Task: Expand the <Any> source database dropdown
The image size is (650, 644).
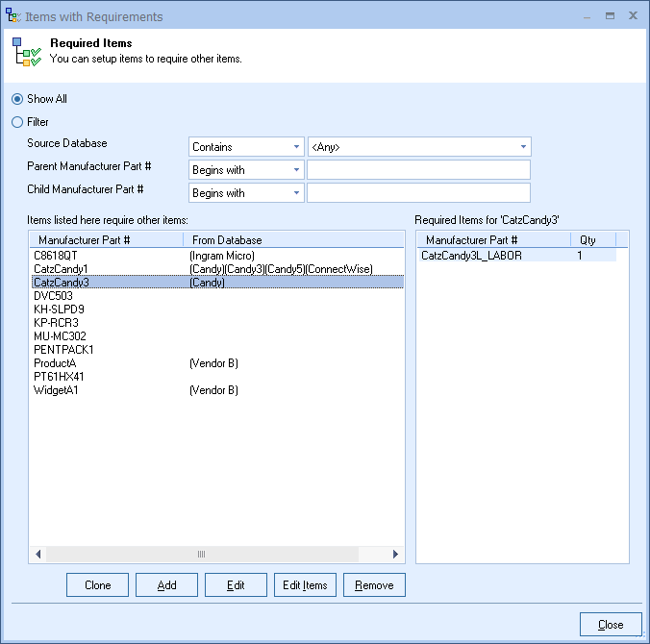Action: coord(419,147)
